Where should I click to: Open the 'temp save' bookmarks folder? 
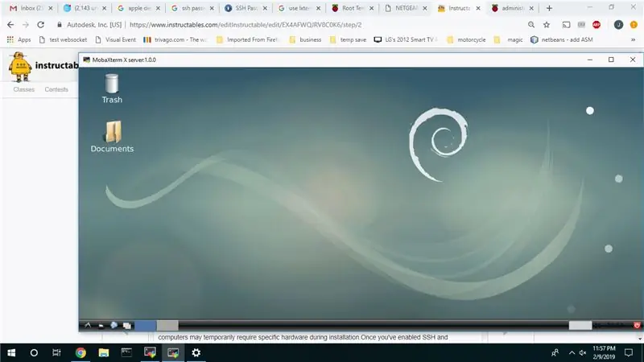pyautogui.click(x=348, y=39)
